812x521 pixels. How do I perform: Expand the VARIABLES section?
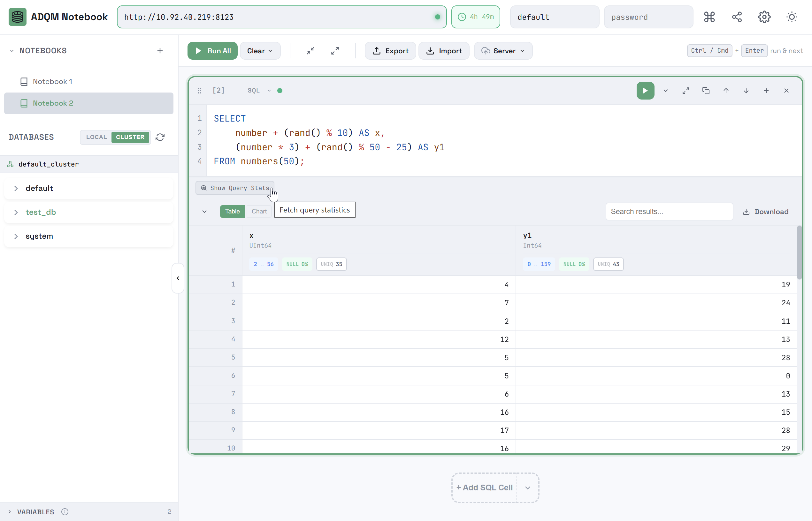(x=9, y=511)
